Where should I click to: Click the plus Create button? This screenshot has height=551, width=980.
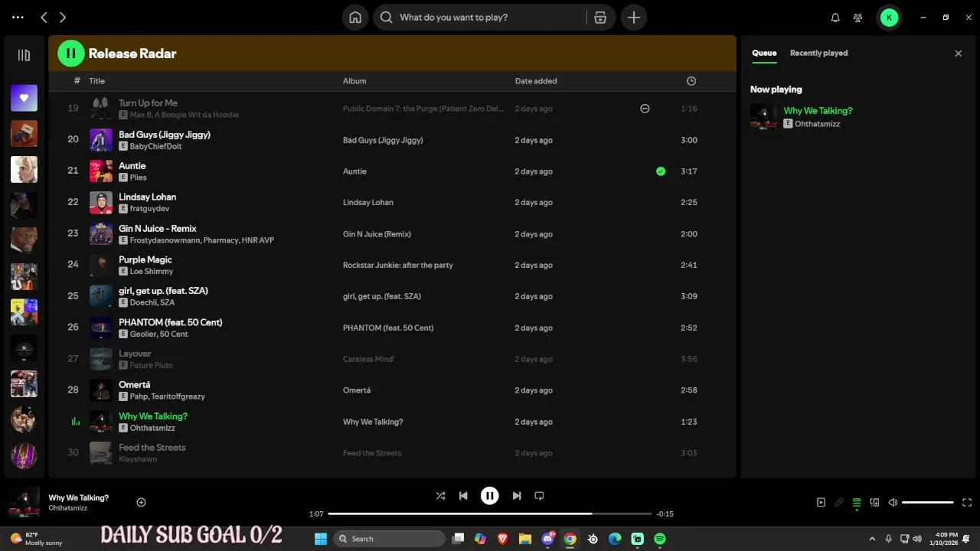634,17
